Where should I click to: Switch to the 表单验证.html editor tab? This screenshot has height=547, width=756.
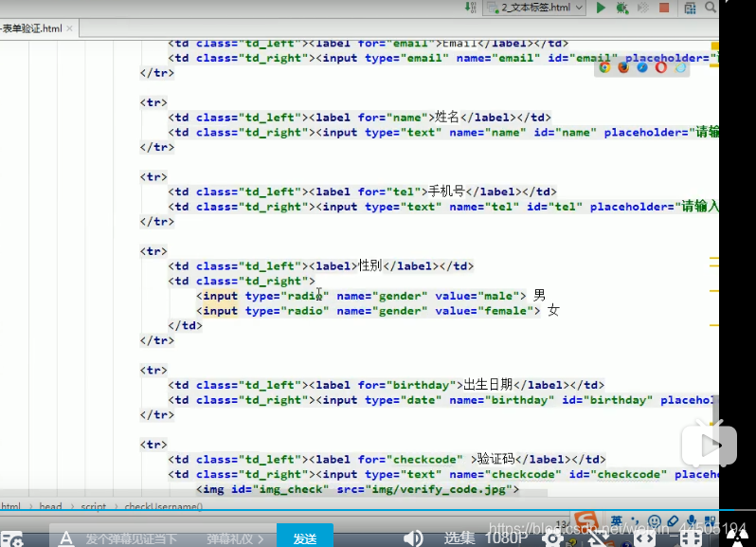pos(32,28)
